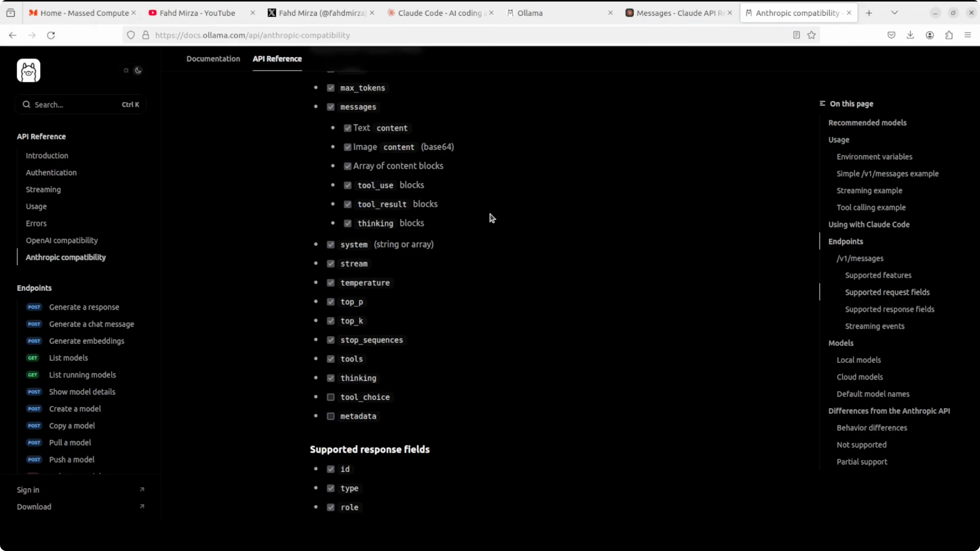Screen dimensions: 980x551
Task: Switch to light mode sun icon
Action: 126,70
